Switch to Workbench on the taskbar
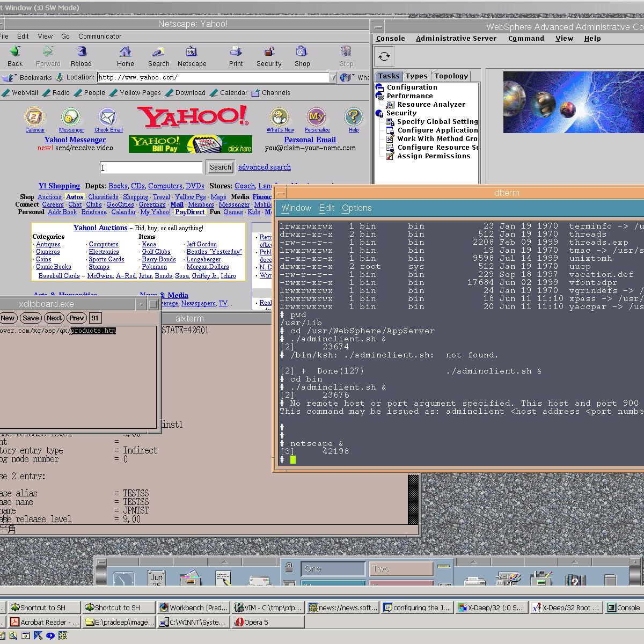 pyautogui.click(x=194, y=608)
